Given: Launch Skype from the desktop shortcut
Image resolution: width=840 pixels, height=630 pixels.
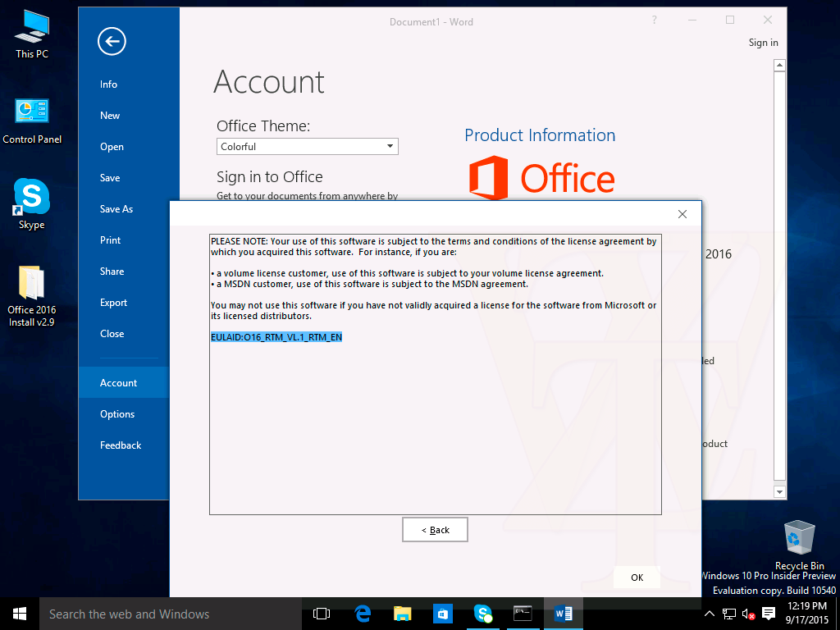Looking at the screenshot, I should pos(32,204).
